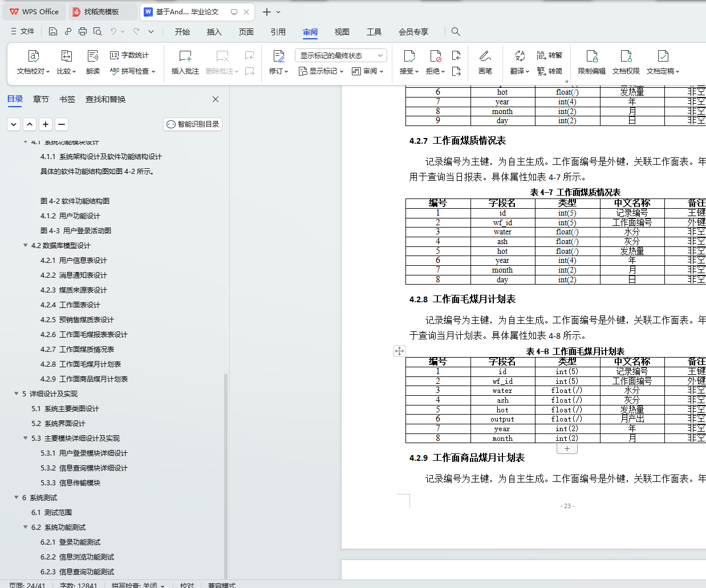The height and width of the screenshot is (588, 706).
Task: Click 拒绝 to reject changes
Action: 435,62
